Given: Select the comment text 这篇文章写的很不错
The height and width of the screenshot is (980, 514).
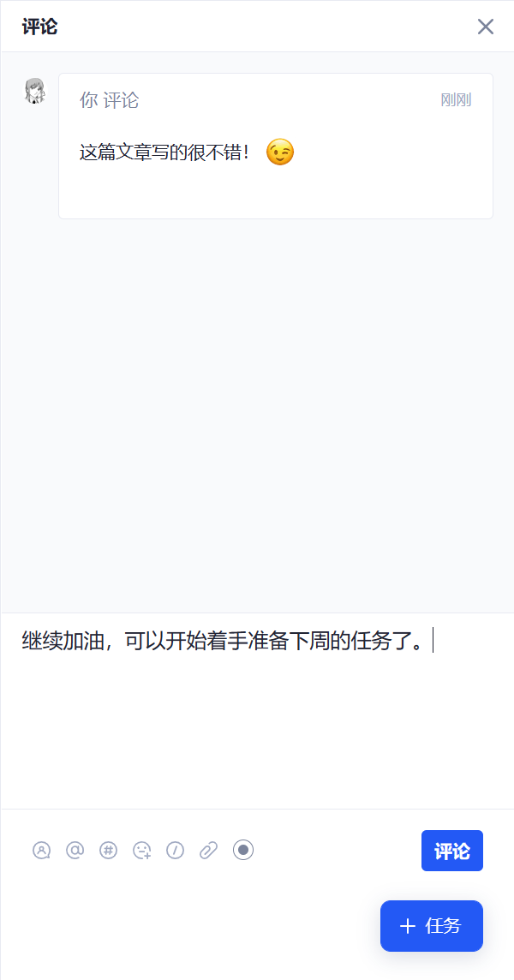Looking at the screenshot, I should [165, 152].
